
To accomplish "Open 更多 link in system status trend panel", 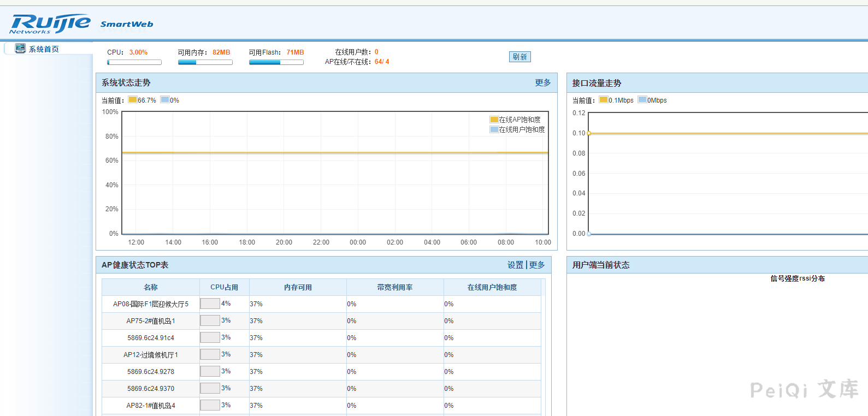I will tap(542, 82).
